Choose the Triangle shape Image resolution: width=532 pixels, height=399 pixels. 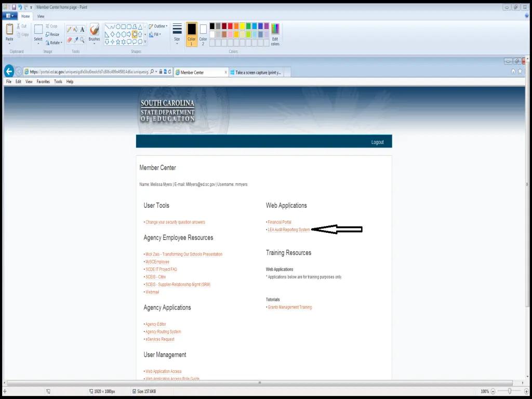point(140,26)
